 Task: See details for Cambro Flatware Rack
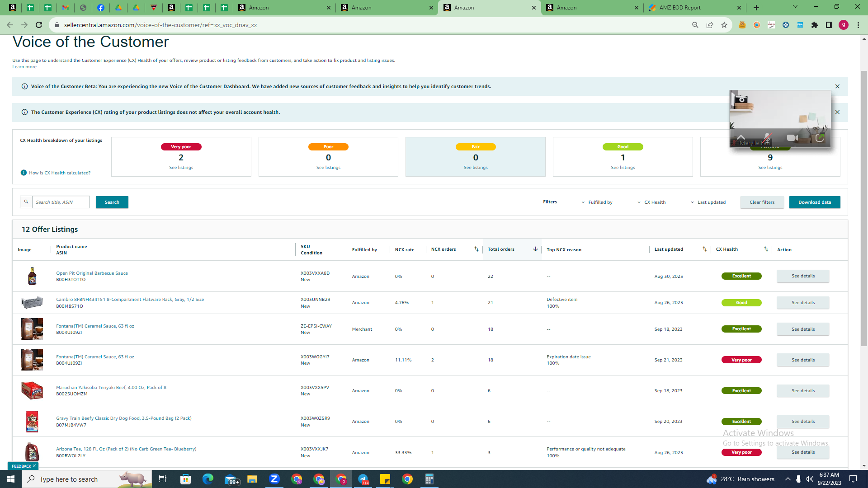tap(803, 303)
